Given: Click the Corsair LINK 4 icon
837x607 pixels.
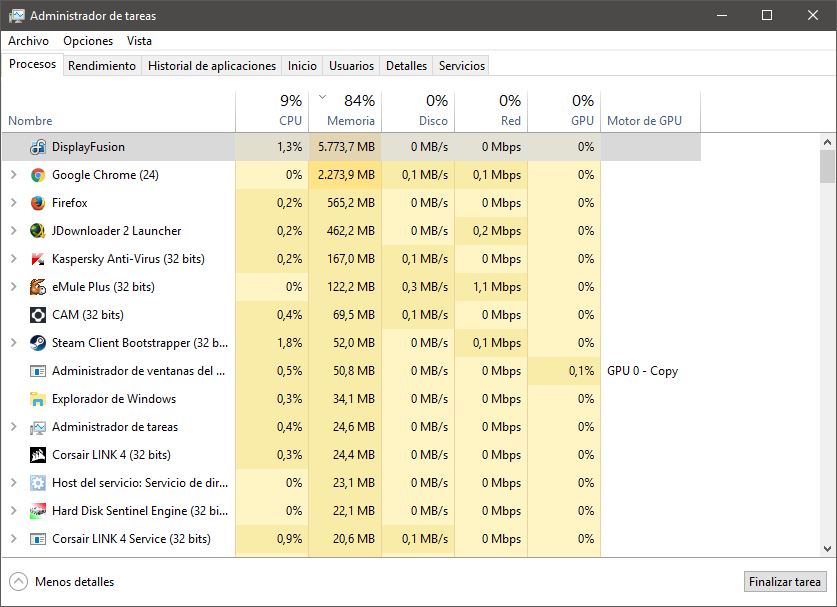Looking at the screenshot, I should click(38, 455).
